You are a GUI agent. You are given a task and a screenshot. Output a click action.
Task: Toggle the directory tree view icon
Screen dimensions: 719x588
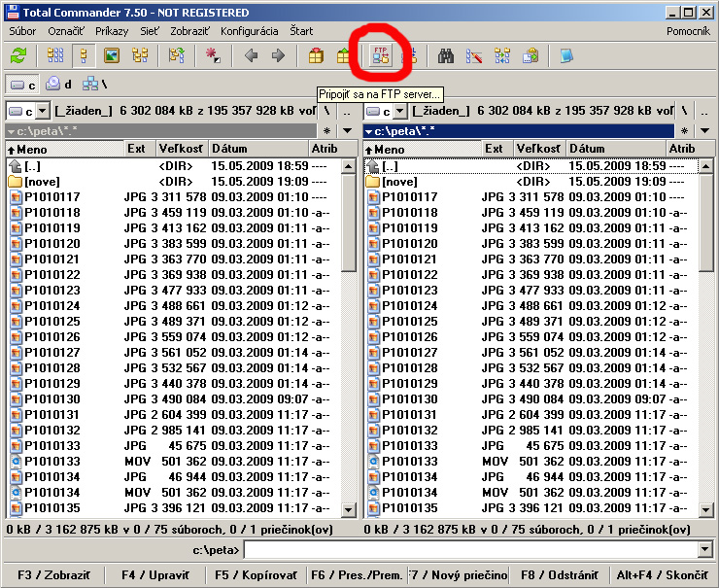click(x=140, y=56)
